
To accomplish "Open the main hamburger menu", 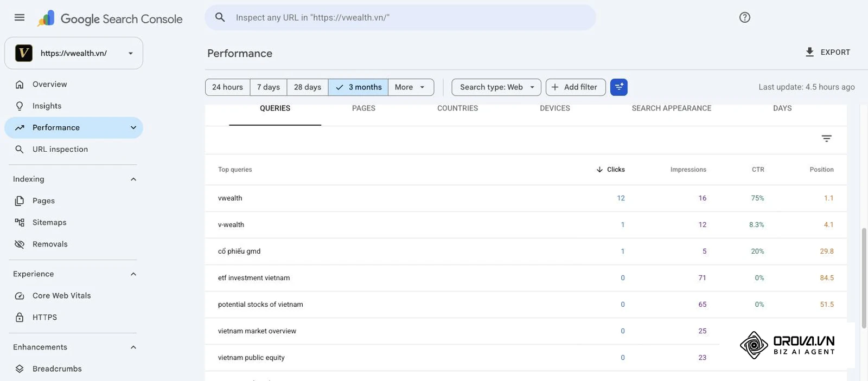I will pyautogui.click(x=20, y=17).
